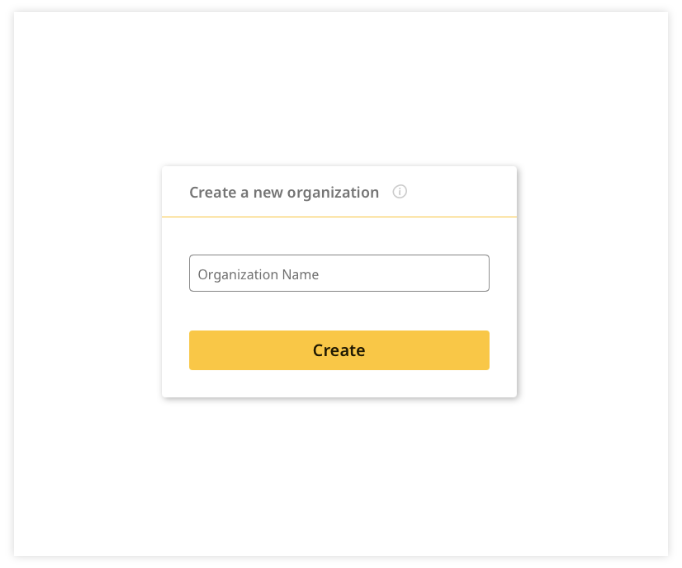Open the organization help tooltip icon
This screenshot has height=568, width=682.
(399, 191)
